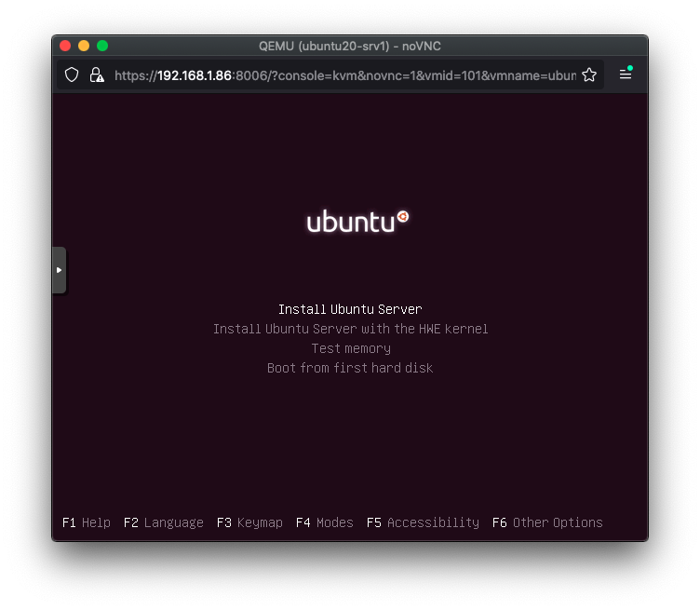700x610 pixels.
Task: Click F5 Accessibility option
Action: coord(423,522)
